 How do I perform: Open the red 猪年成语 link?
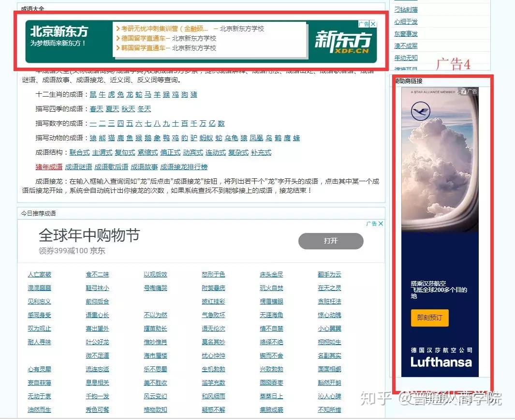pyautogui.click(x=49, y=167)
